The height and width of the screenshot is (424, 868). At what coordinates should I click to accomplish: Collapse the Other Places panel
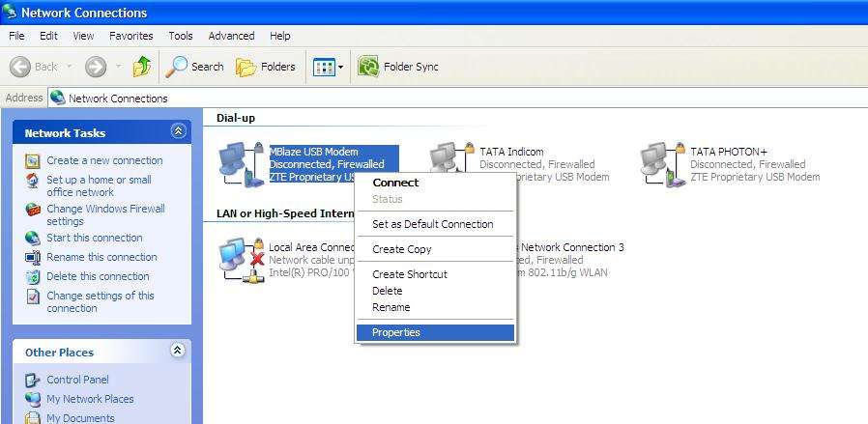[178, 352]
